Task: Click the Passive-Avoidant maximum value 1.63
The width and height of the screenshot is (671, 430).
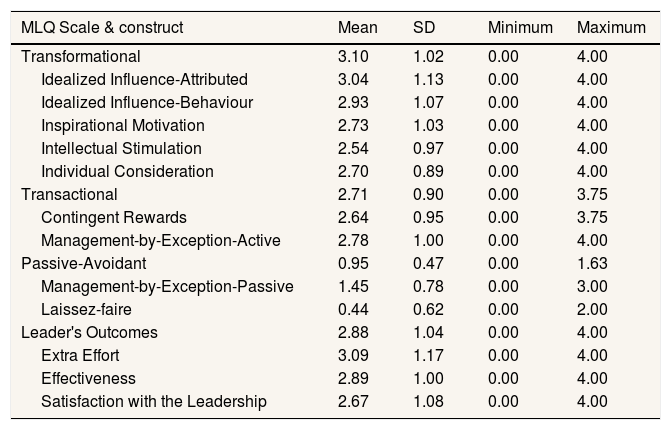Action: point(592,263)
